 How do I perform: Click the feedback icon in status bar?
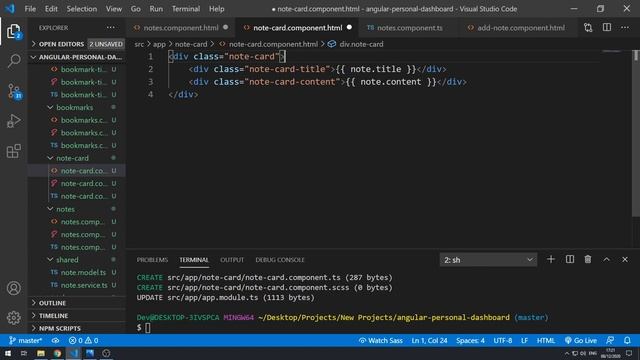pos(610,340)
